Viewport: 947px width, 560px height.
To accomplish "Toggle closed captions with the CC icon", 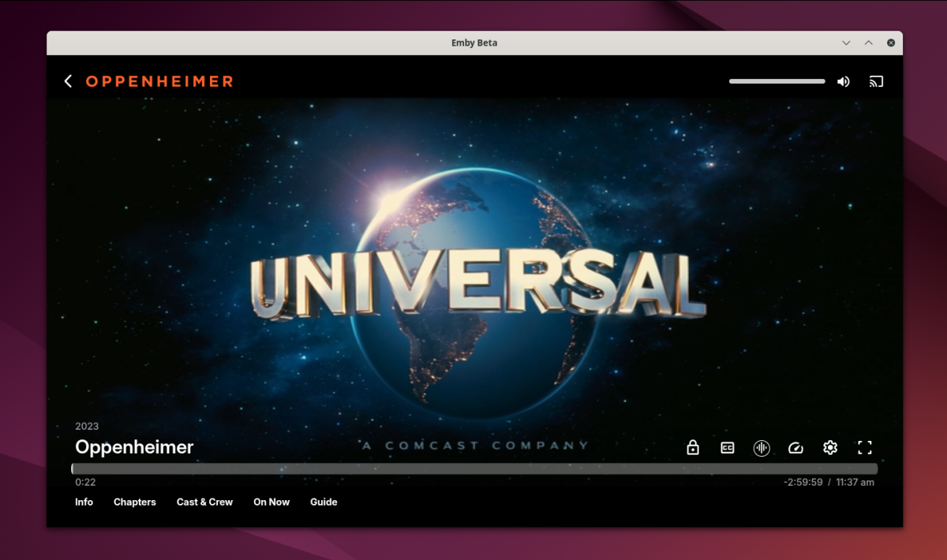I will coord(727,447).
